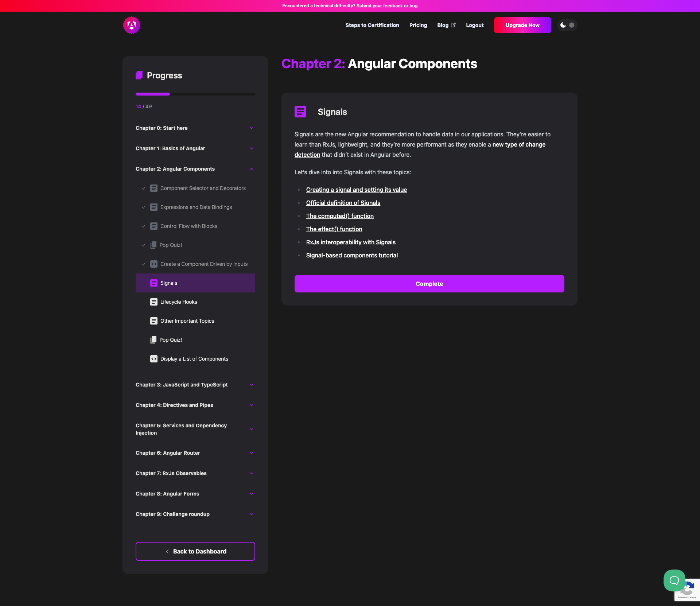Click the Other Important Topics document icon
700x606 pixels.
tap(154, 321)
